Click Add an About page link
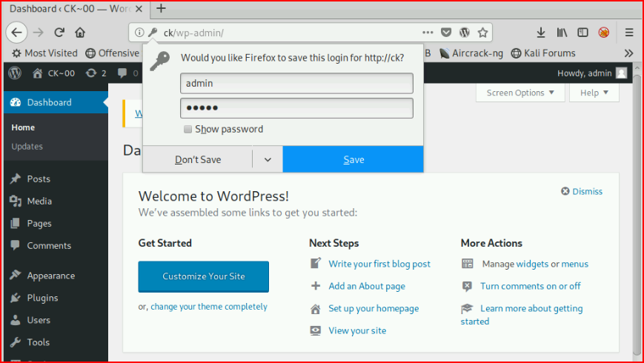644x363 pixels. [x=367, y=286]
